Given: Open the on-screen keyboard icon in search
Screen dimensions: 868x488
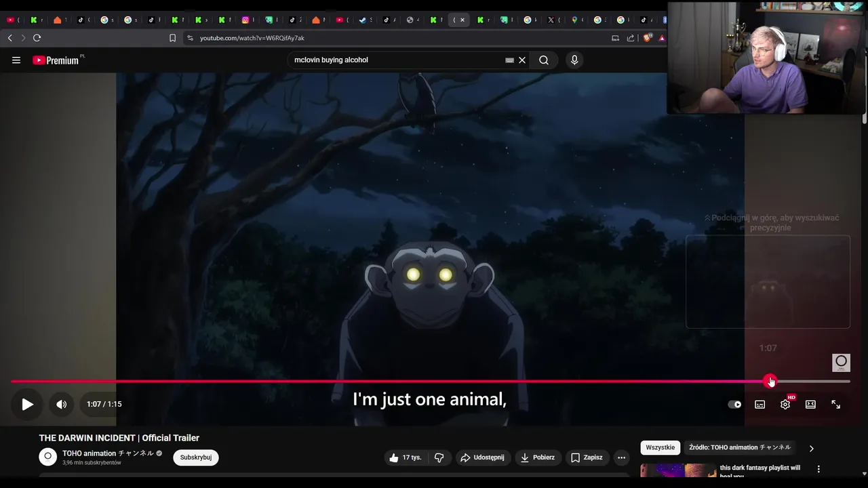Looking at the screenshot, I should (x=509, y=60).
